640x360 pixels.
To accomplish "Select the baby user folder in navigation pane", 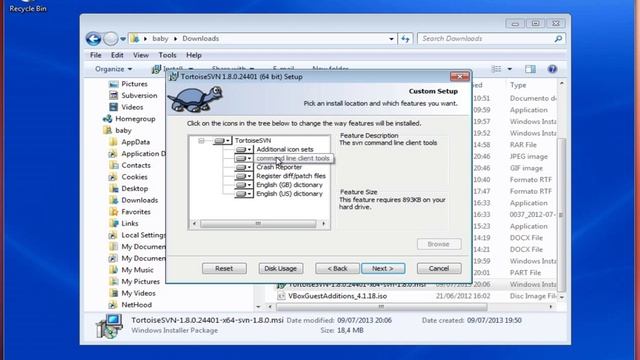I will click(123, 131).
